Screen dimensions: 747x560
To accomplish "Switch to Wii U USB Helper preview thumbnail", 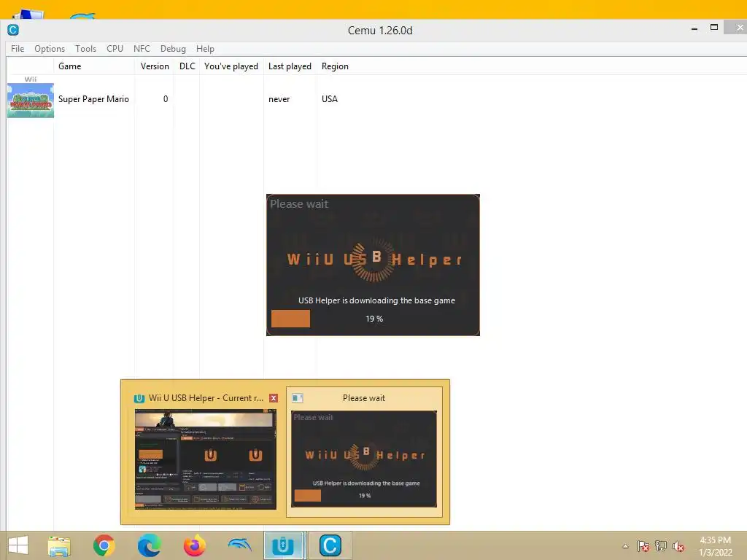I will click(206, 459).
